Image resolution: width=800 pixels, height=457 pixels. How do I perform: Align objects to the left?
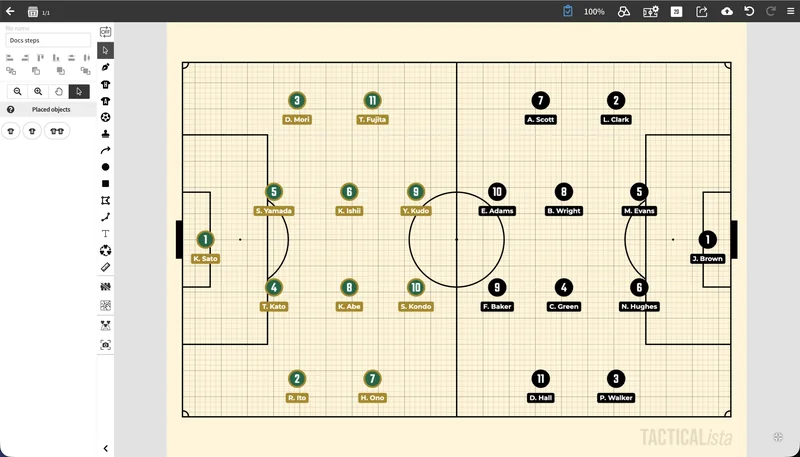(x=10, y=58)
